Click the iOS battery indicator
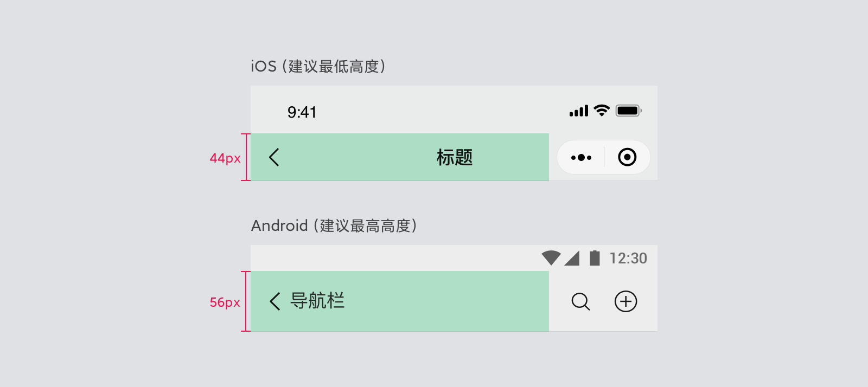 (x=628, y=111)
